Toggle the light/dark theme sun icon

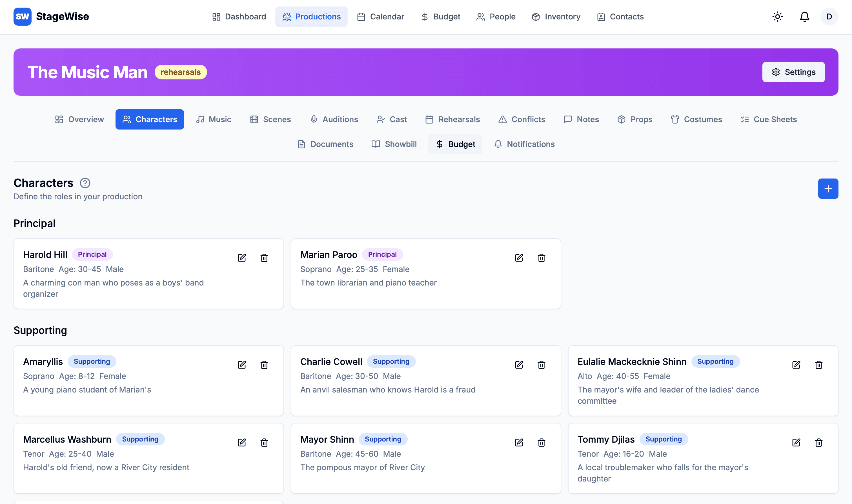point(778,17)
